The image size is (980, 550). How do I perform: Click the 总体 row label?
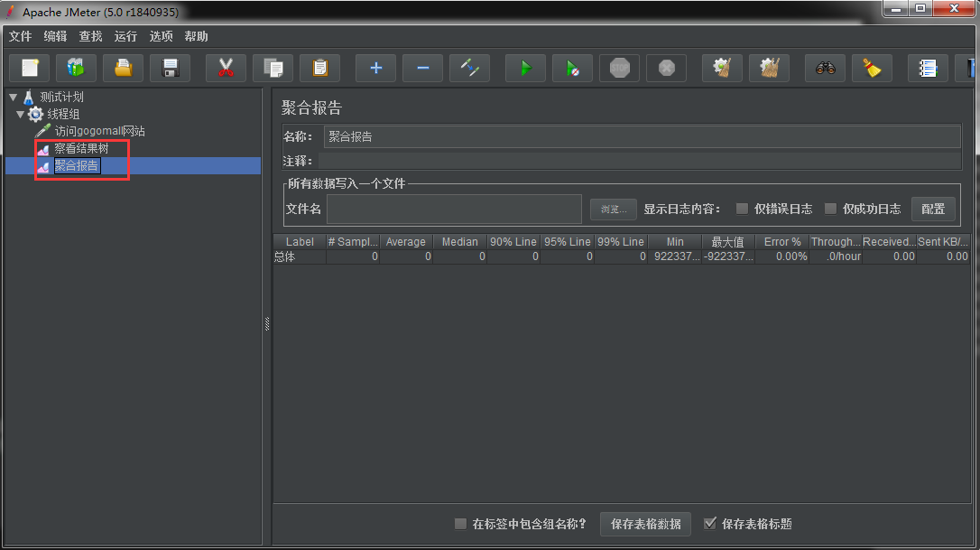click(284, 256)
